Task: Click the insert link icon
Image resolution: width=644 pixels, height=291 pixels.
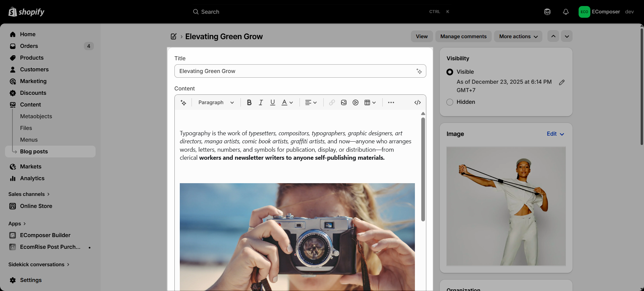Action: pos(332,102)
